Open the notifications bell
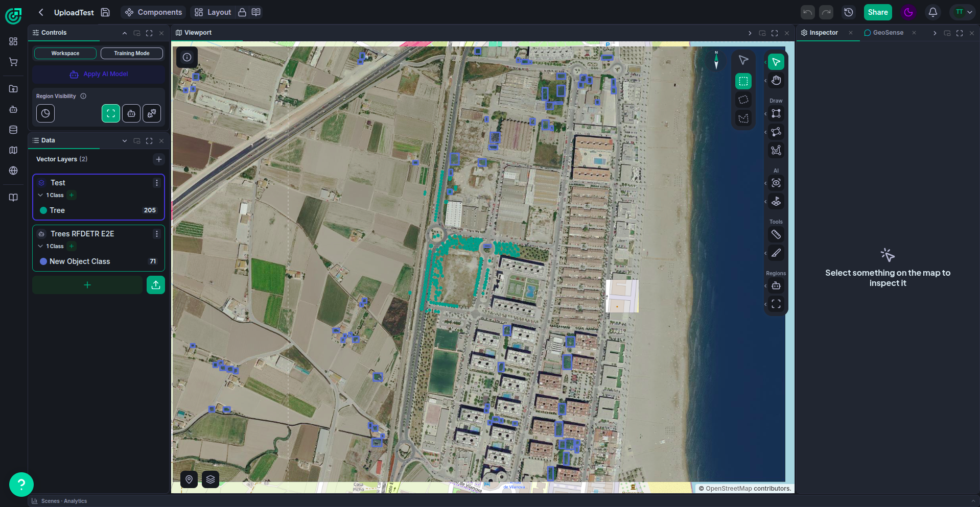980x507 pixels. (x=932, y=12)
